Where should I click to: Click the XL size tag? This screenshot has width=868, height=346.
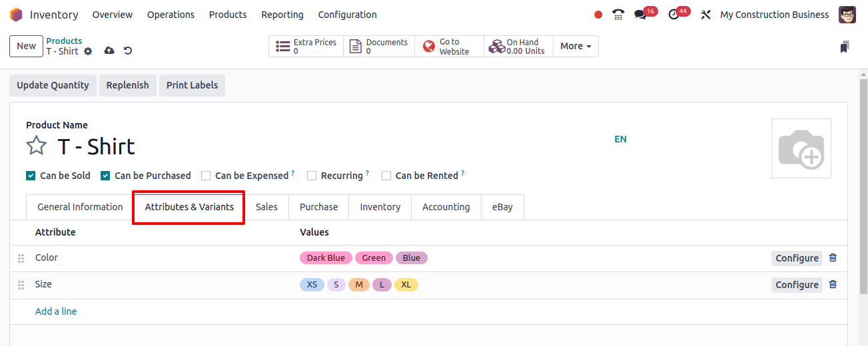(x=406, y=285)
